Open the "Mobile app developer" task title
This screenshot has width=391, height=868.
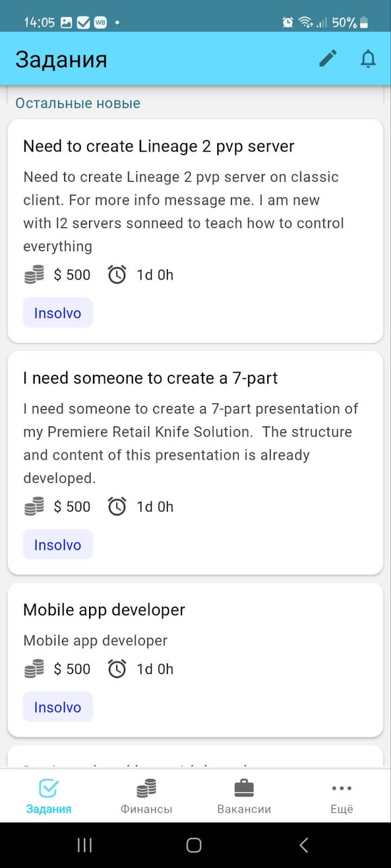point(104,610)
